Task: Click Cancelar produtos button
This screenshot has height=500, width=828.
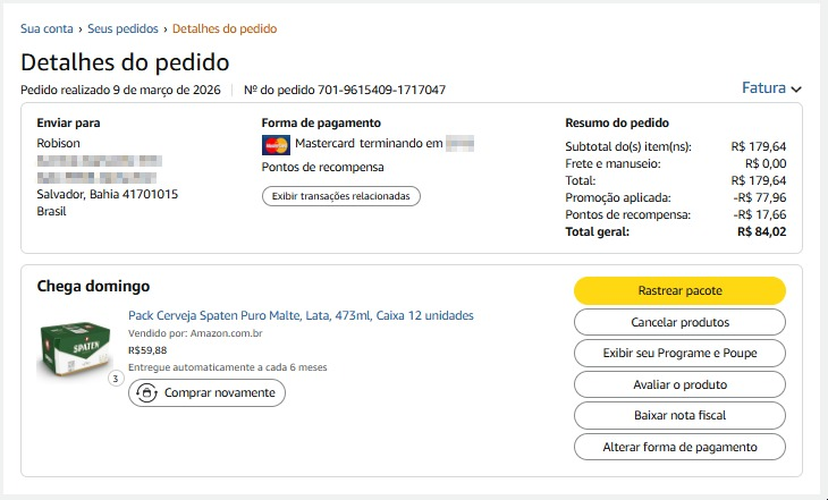Action: point(680,322)
